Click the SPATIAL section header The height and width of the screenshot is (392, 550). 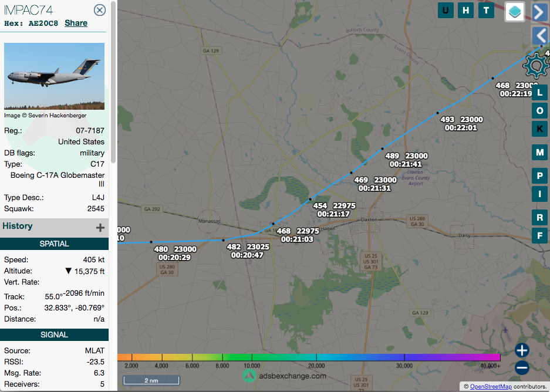click(54, 244)
